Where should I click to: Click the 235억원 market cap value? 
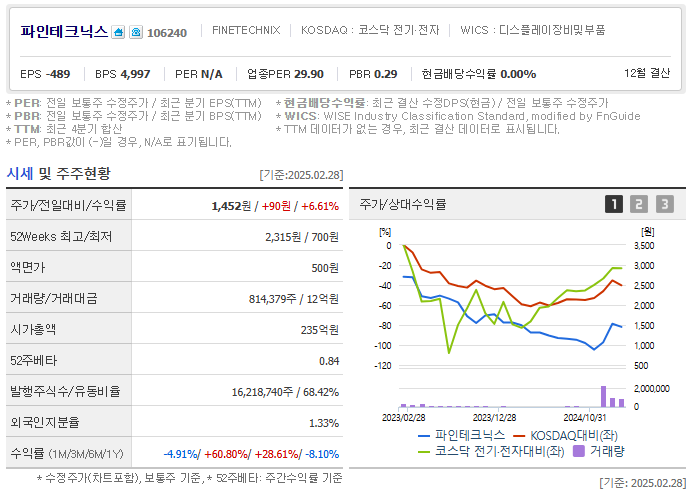pos(320,330)
